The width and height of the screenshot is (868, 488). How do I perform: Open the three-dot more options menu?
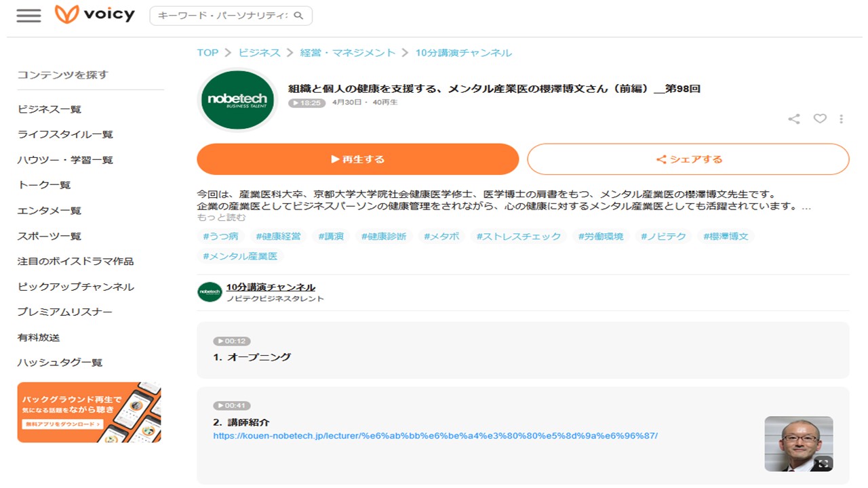pyautogui.click(x=842, y=119)
